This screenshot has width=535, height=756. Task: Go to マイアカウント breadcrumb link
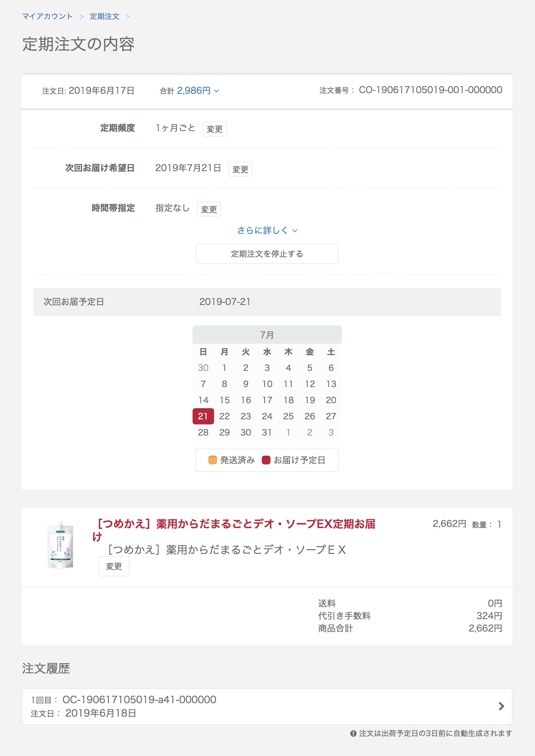47,16
